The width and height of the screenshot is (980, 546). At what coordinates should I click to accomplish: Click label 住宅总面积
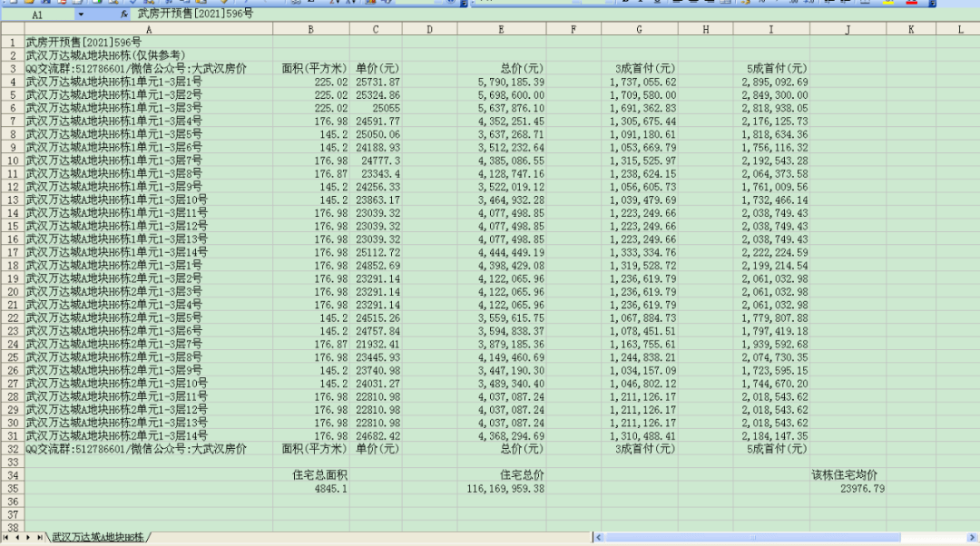pyautogui.click(x=320, y=474)
